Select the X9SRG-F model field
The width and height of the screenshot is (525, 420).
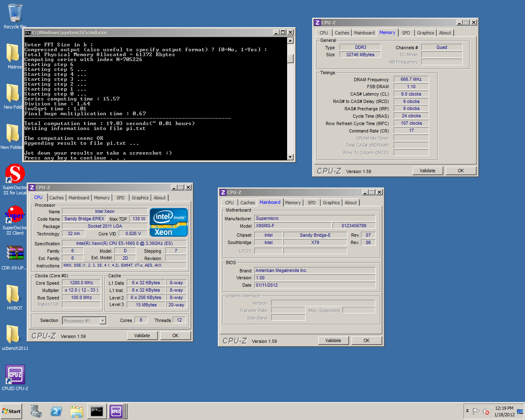292,226
